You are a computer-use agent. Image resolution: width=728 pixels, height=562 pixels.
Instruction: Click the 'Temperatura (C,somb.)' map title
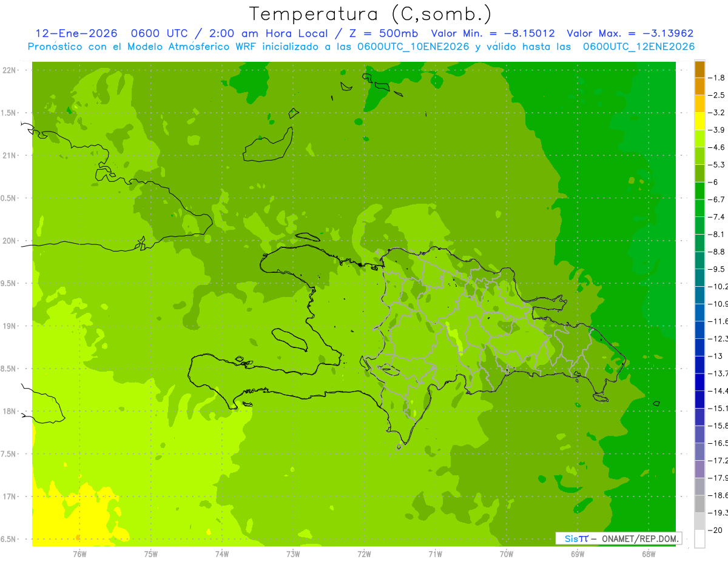pyautogui.click(x=371, y=14)
